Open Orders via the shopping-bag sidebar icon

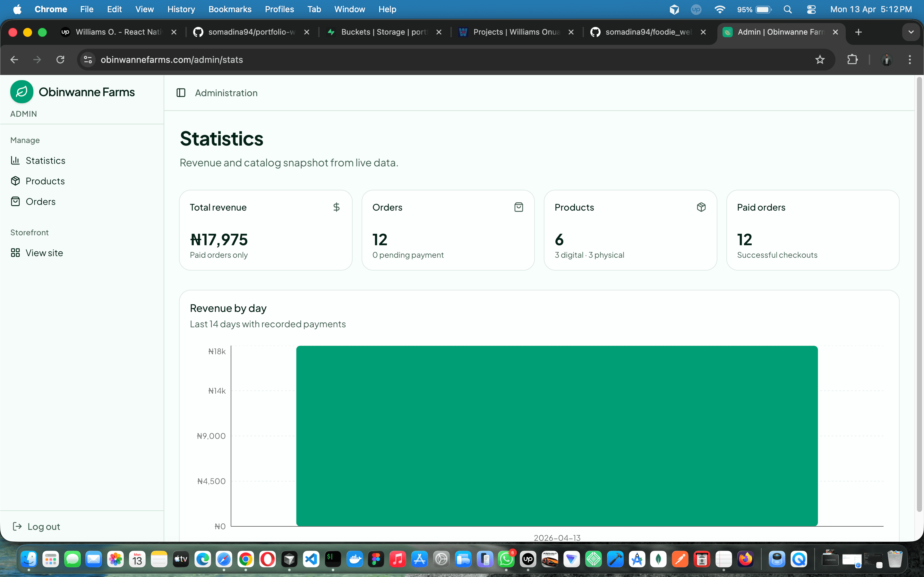(16, 202)
